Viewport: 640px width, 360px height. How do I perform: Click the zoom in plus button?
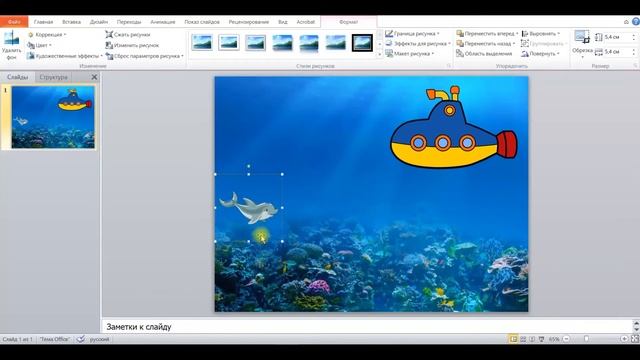point(624,339)
